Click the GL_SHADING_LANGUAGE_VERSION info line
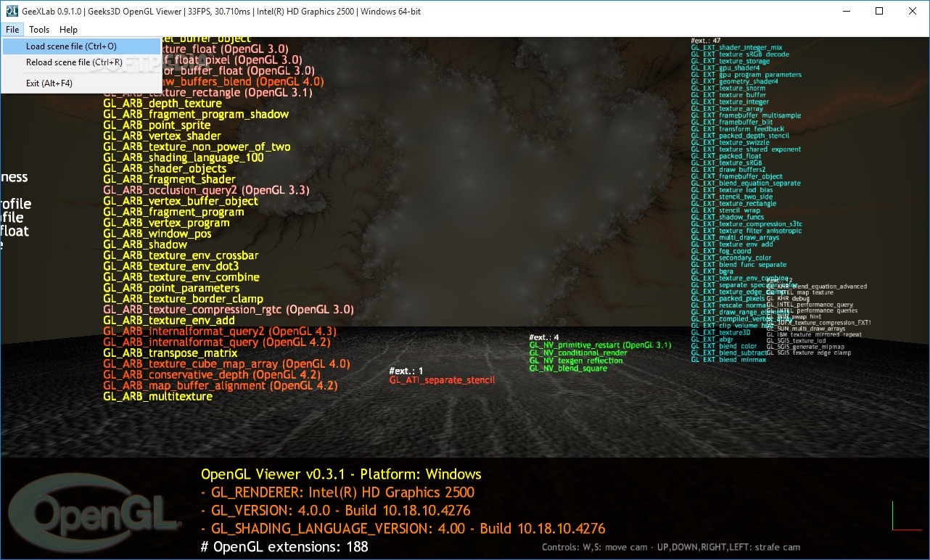930x560 pixels. point(403,529)
